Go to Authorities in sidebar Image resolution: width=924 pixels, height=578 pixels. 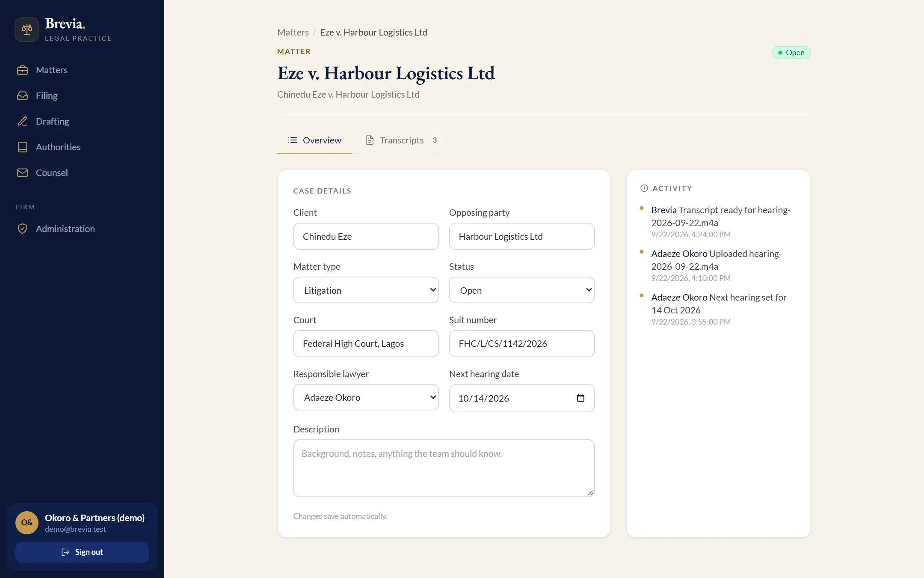(82, 147)
